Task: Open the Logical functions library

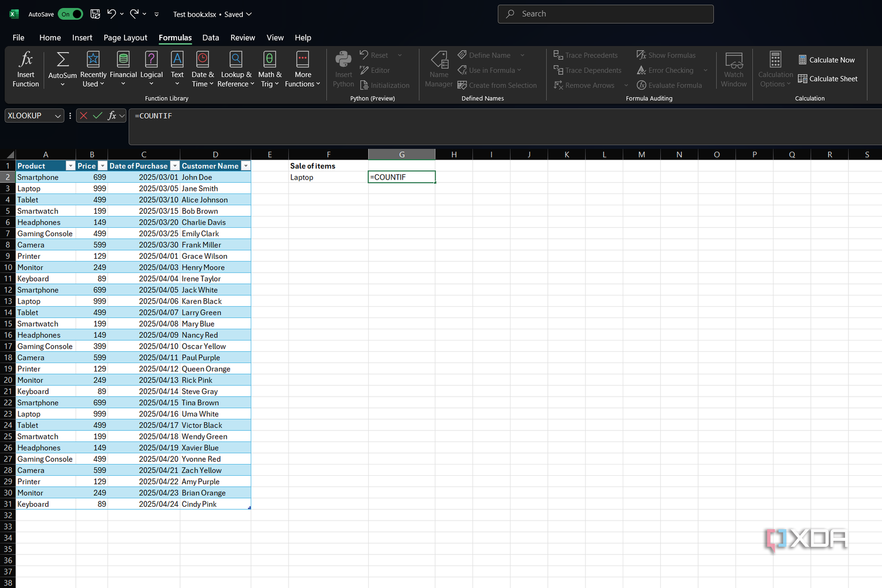Action: pos(151,69)
